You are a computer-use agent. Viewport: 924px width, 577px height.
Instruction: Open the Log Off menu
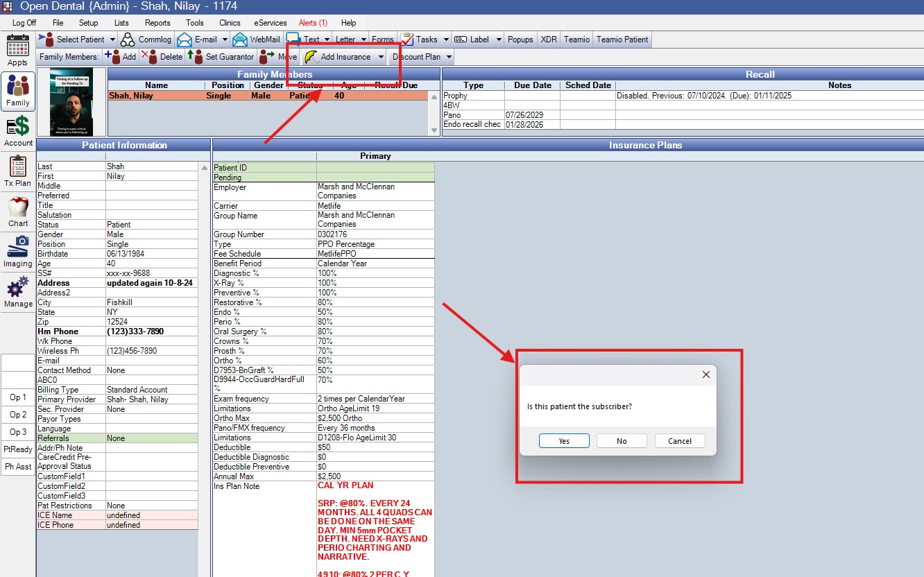point(24,23)
